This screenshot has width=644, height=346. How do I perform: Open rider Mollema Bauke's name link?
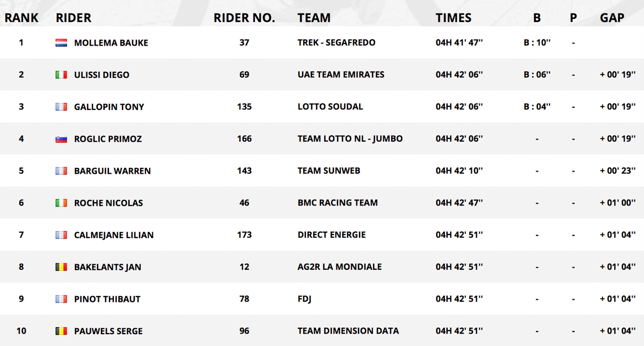point(111,43)
